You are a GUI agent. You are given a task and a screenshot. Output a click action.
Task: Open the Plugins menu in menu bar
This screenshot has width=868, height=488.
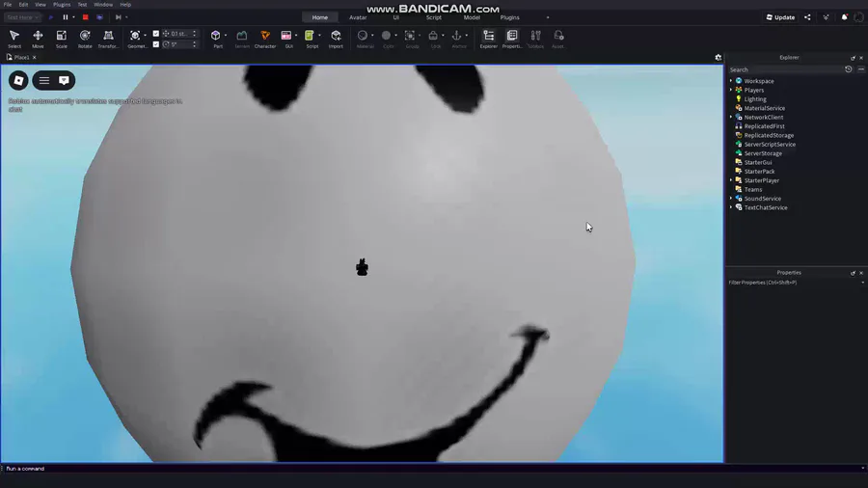[62, 5]
